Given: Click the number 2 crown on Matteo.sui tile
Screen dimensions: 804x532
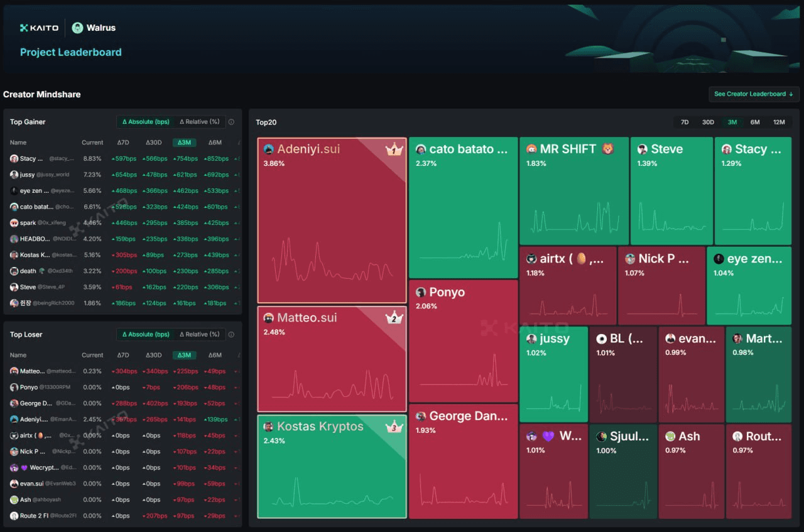Looking at the screenshot, I should click(x=394, y=318).
